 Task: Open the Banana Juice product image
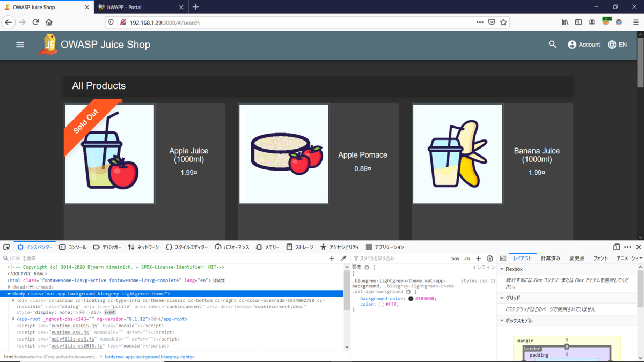[458, 154]
